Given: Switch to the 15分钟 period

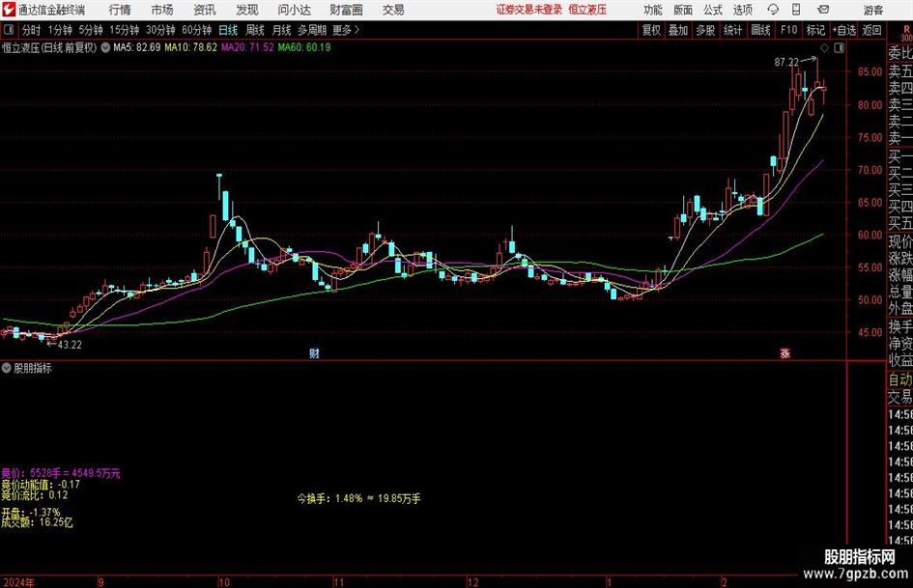Looking at the screenshot, I should pyautogui.click(x=124, y=30).
